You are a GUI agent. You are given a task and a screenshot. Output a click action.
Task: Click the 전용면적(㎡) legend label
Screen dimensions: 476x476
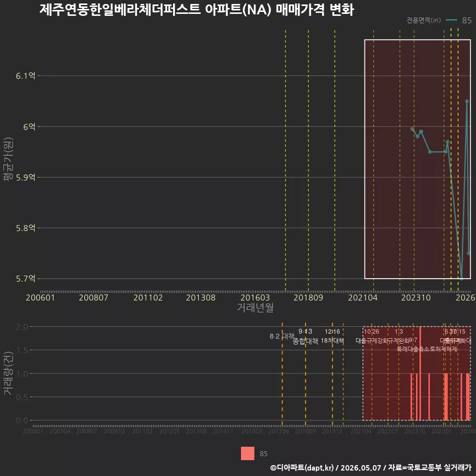(423, 20)
